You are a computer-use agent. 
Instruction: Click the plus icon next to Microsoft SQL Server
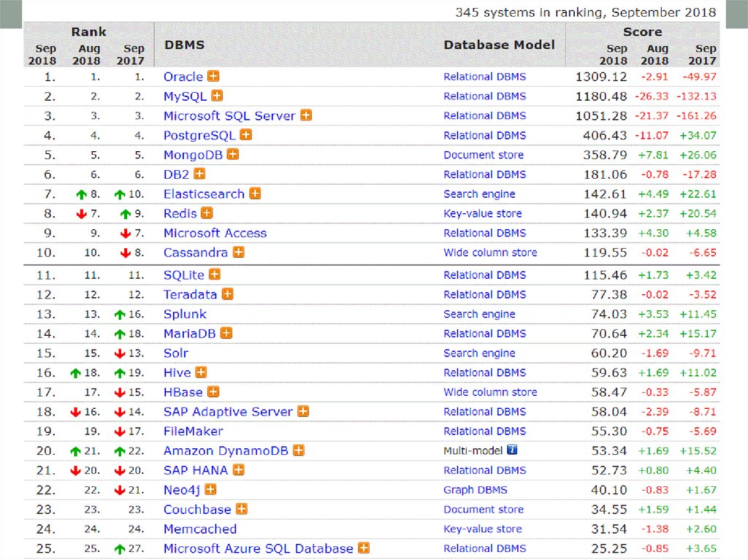(306, 115)
